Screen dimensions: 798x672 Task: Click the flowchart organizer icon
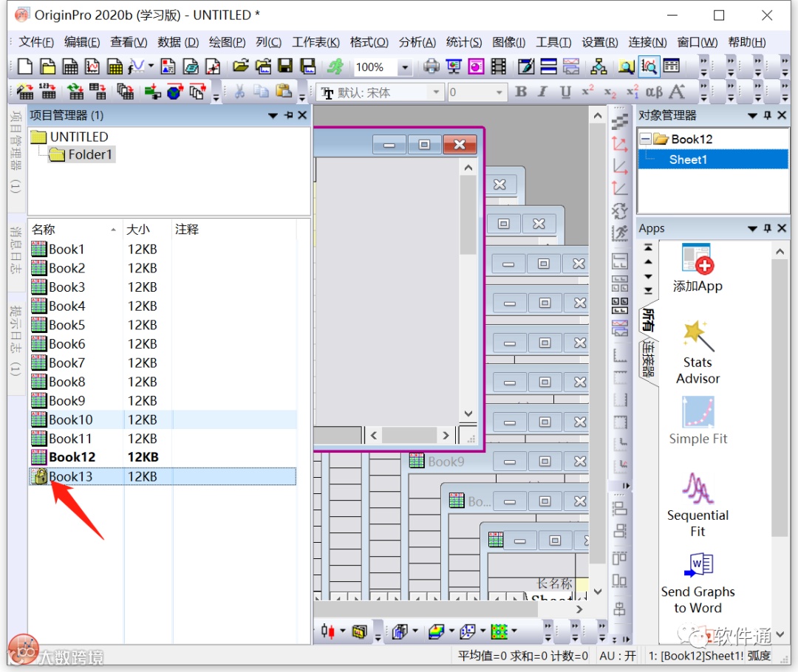click(x=599, y=66)
